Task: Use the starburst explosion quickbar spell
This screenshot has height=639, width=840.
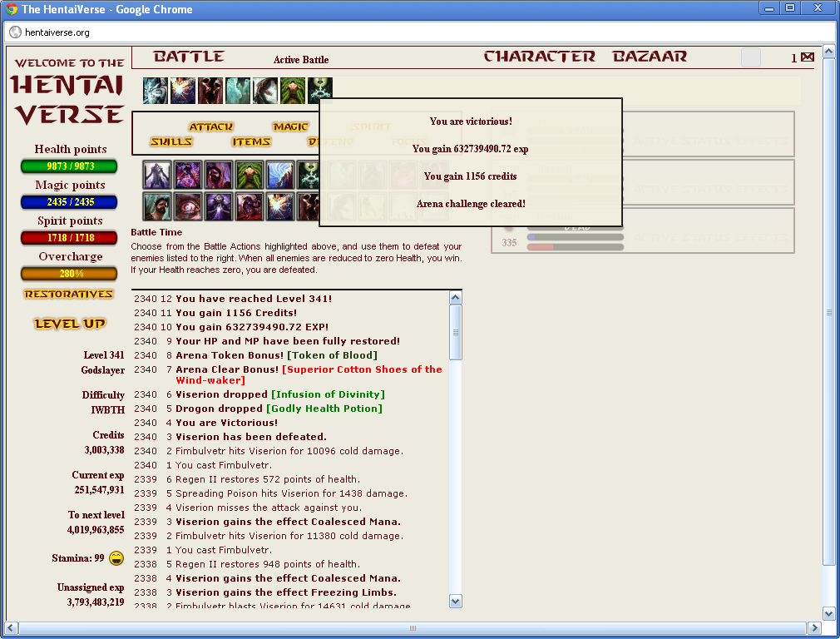Action: [280, 206]
